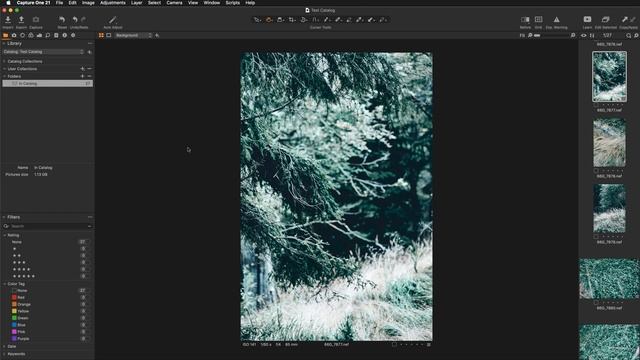Viewport: 640px width, 360px height.
Task: Select the Spot Removal cursor tool
Action: (x=327, y=20)
